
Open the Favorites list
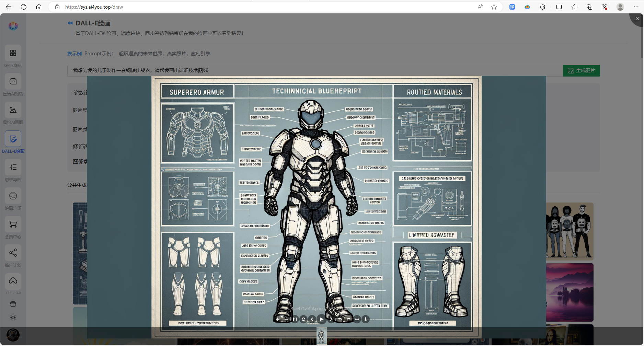click(574, 7)
